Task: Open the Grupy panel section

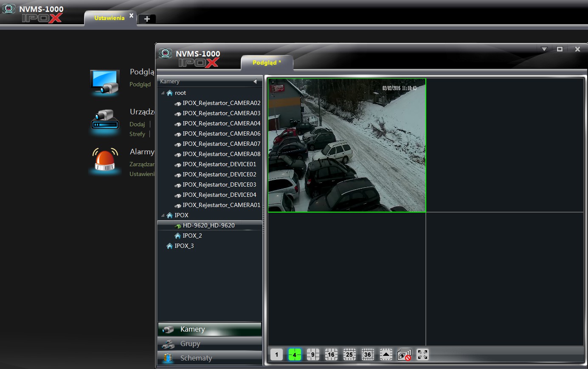Action: click(x=210, y=343)
